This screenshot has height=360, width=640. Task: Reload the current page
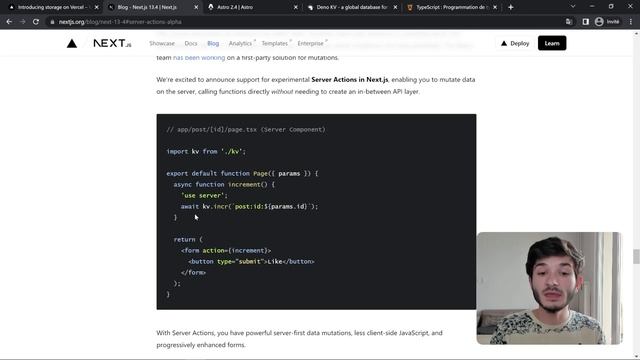point(36,22)
